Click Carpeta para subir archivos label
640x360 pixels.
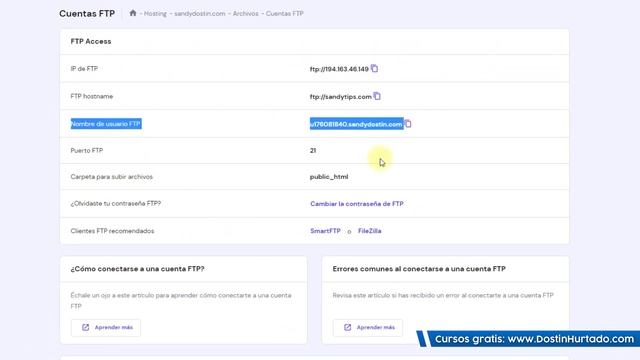point(111,177)
